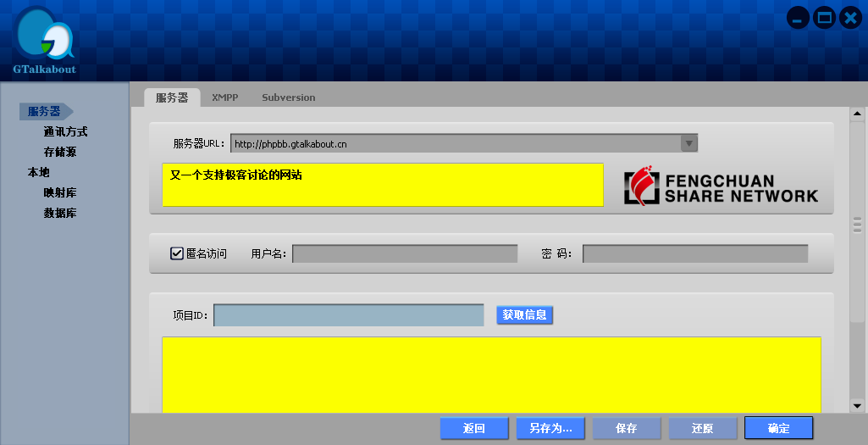Close the GTalkabout window
Viewport: 868px width, 445px height.
coord(850,18)
